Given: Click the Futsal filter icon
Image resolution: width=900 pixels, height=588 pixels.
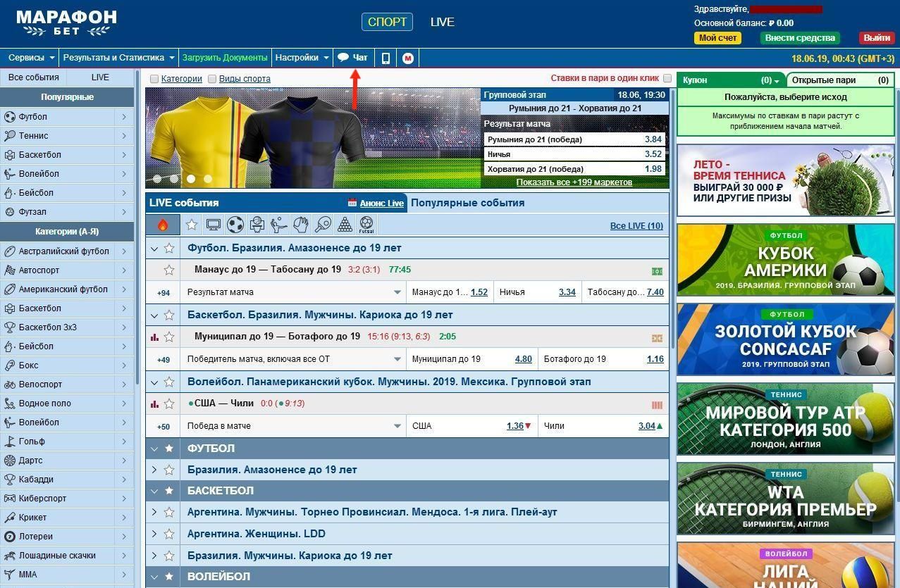Looking at the screenshot, I should (x=366, y=225).
